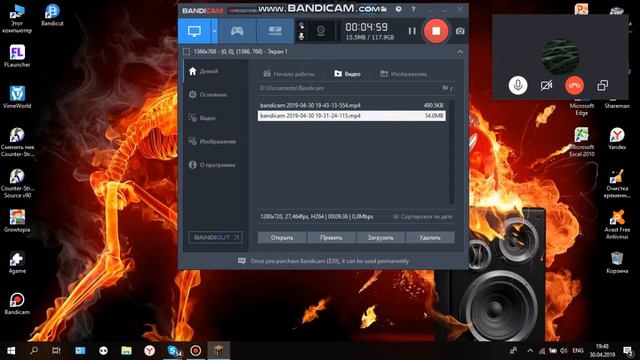Switch to game recording mode gamepad icon
Image resolution: width=640 pixels, height=360 pixels.
(237, 31)
